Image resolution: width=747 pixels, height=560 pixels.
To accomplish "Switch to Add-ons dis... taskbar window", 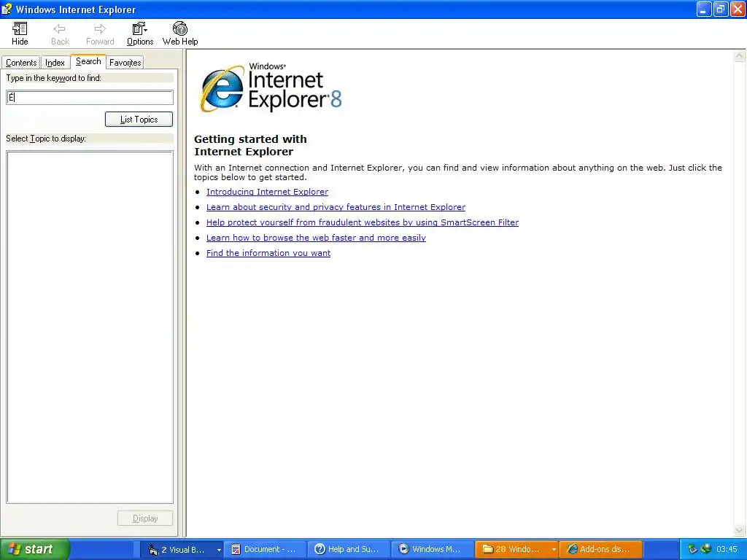I will (600, 550).
